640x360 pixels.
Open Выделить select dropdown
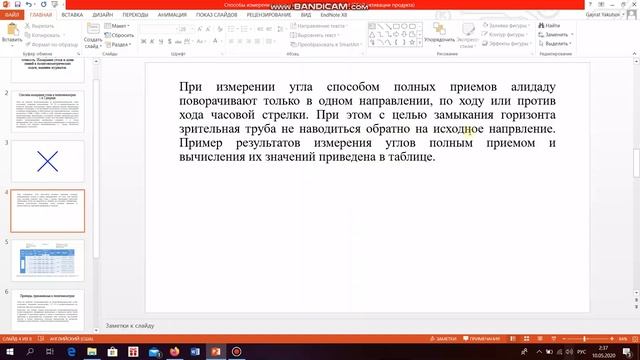[x=555, y=43]
